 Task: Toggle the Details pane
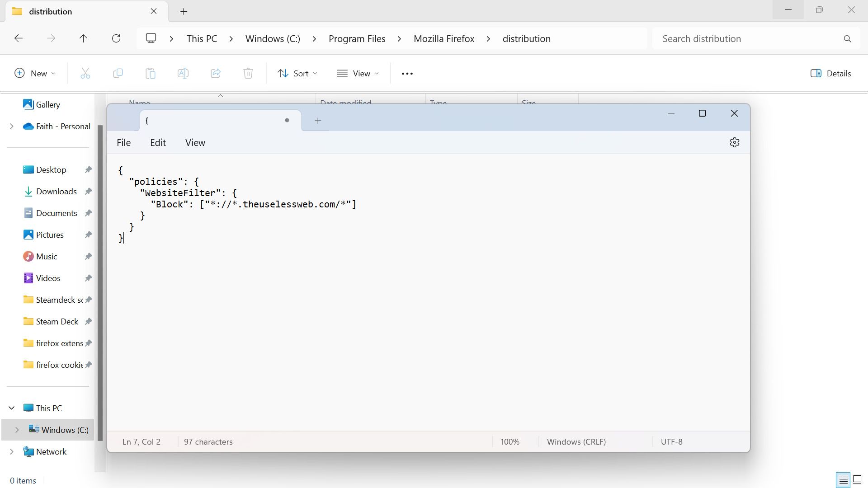[x=830, y=73]
